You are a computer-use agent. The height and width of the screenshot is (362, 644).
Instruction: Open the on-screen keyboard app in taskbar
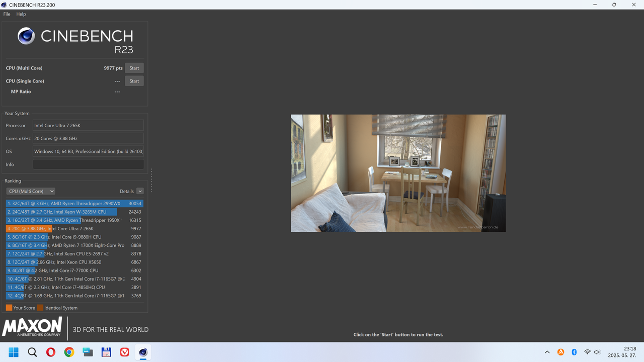(x=88, y=352)
